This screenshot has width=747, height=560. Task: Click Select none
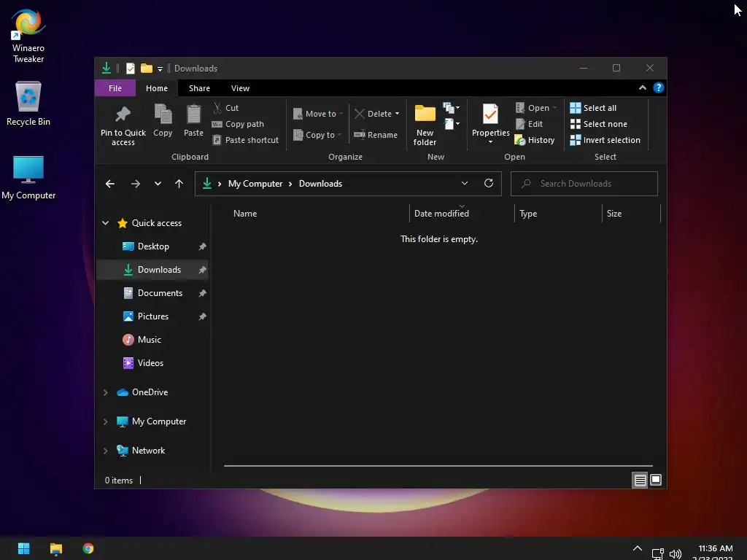pyautogui.click(x=599, y=124)
